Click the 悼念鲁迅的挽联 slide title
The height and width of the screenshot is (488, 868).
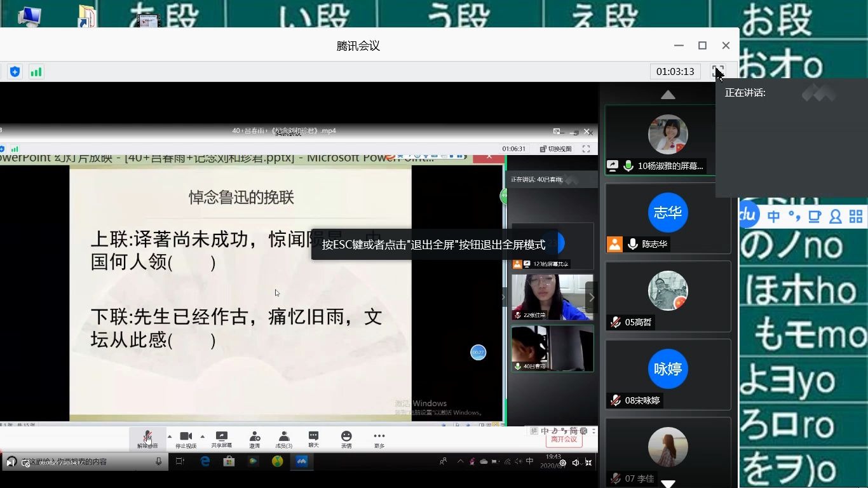[241, 198]
